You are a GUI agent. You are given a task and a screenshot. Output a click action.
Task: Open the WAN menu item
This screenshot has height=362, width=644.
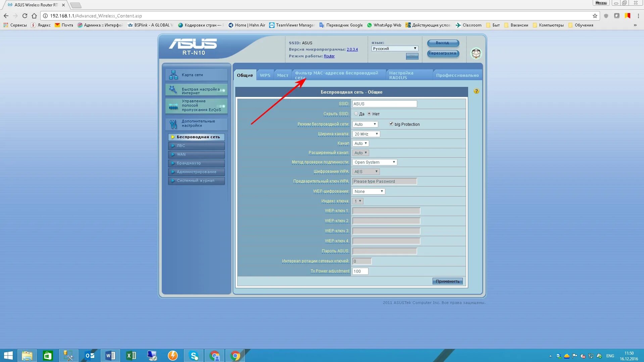(196, 154)
